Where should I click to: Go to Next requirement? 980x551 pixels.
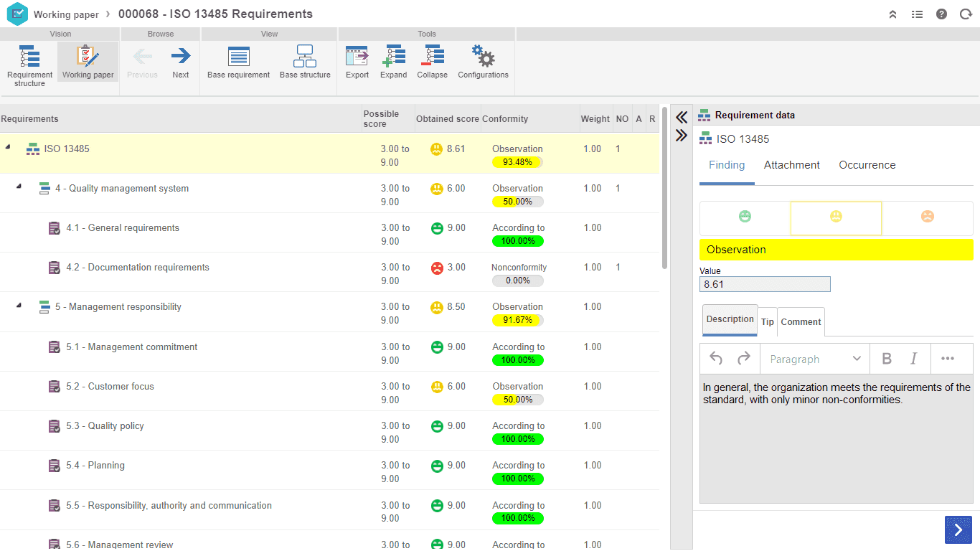coord(181,62)
